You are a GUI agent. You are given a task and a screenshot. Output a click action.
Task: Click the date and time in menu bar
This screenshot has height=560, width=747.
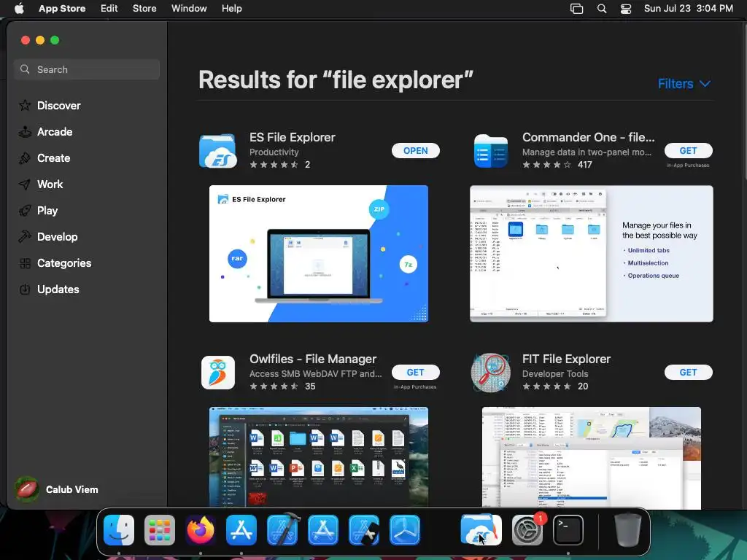click(x=689, y=9)
